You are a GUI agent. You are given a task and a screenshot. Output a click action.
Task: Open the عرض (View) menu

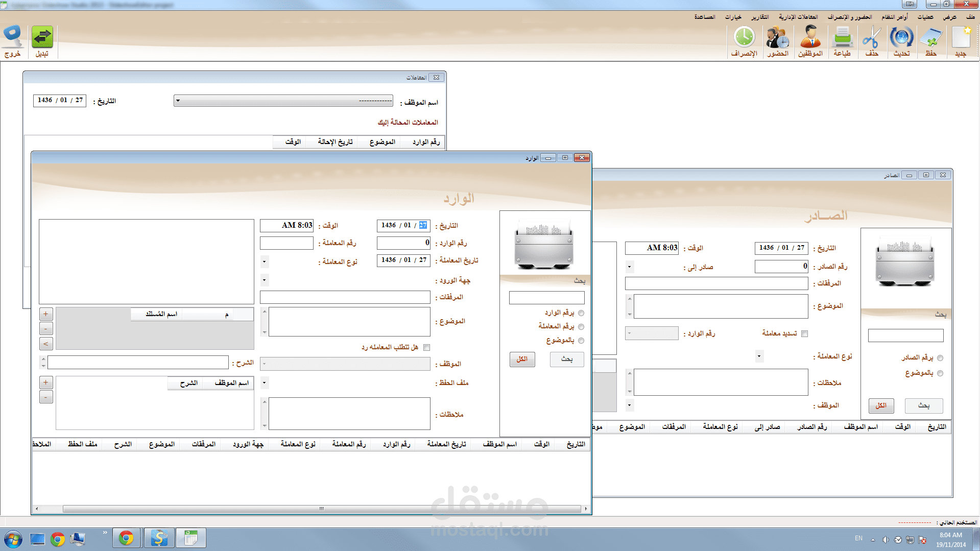tap(950, 17)
